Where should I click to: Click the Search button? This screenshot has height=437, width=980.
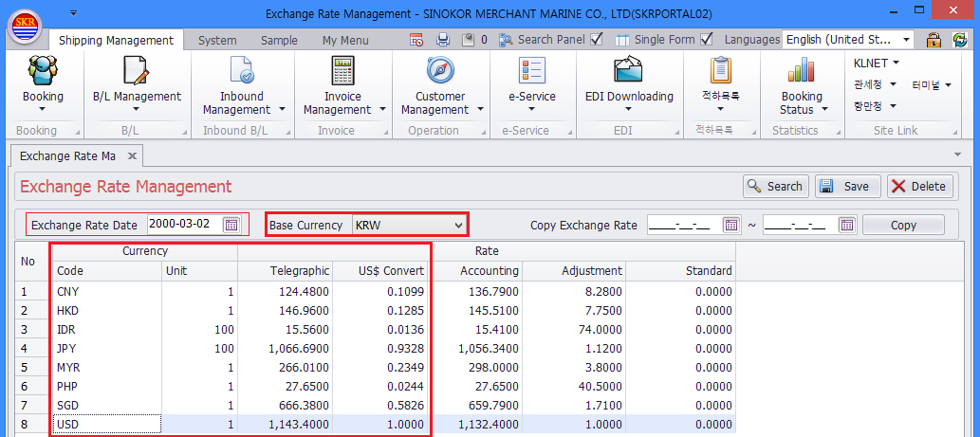pos(776,186)
